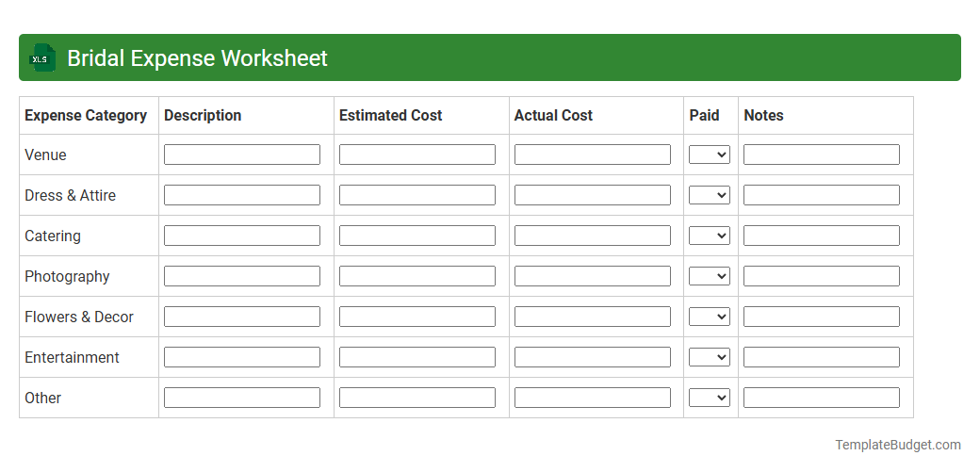Select the Catering Estimated Cost input
The width and height of the screenshot is (980, 472).
point(416,236)
